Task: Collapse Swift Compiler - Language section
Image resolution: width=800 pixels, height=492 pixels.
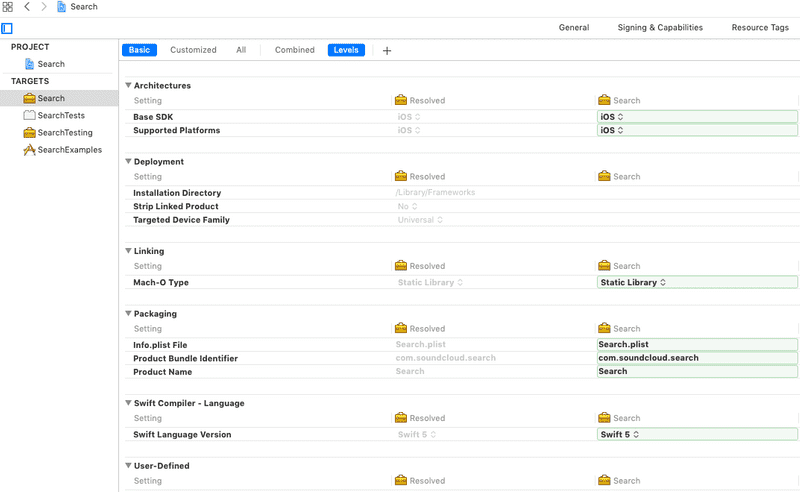Action: click(x=129, y=403)
